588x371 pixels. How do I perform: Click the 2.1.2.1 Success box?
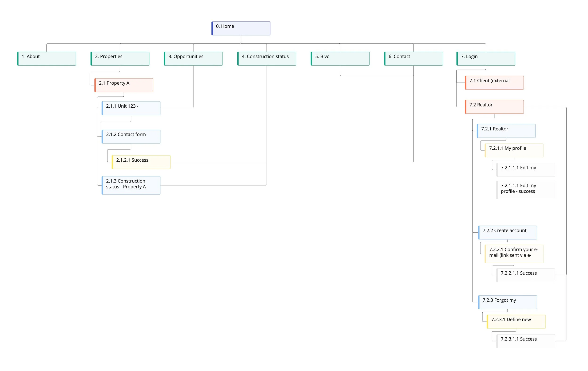tap(141, 162)
